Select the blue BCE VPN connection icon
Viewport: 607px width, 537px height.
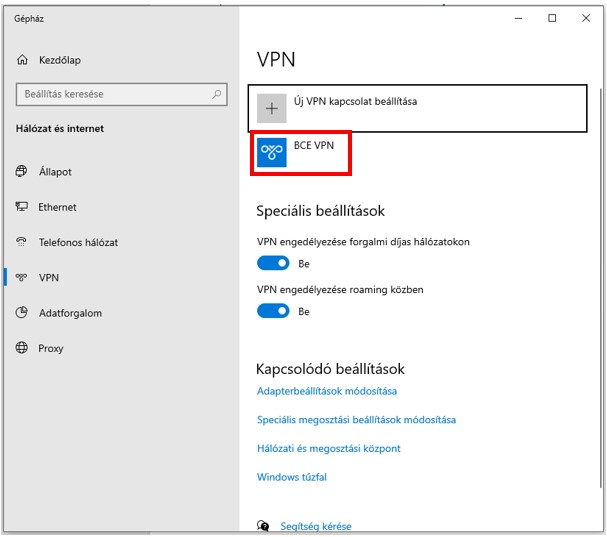click(x=272, y=153)
